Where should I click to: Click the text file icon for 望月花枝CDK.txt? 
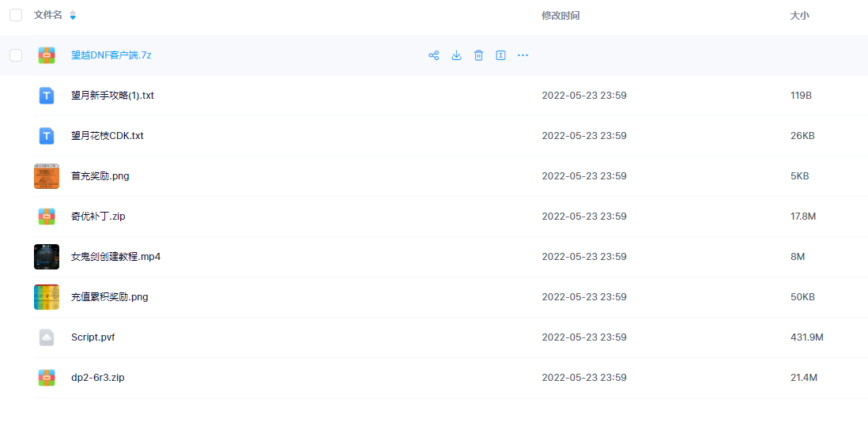[47, 136]
